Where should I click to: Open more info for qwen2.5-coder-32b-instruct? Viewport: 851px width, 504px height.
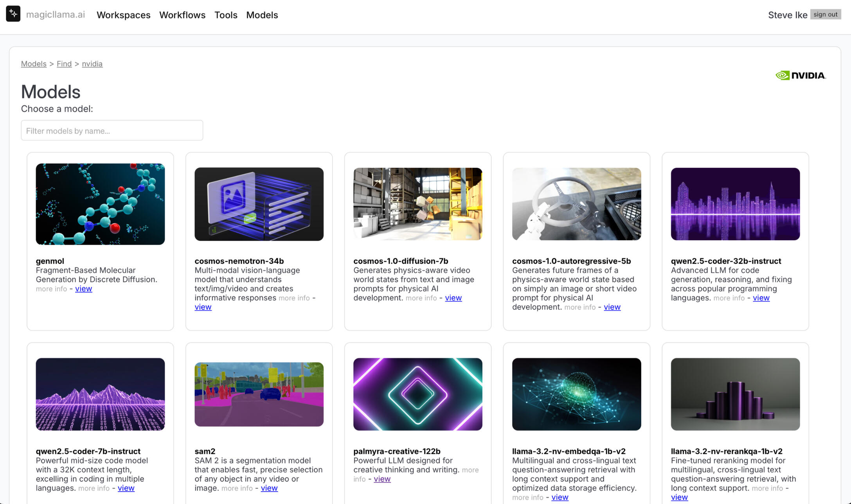coord(729,298)
